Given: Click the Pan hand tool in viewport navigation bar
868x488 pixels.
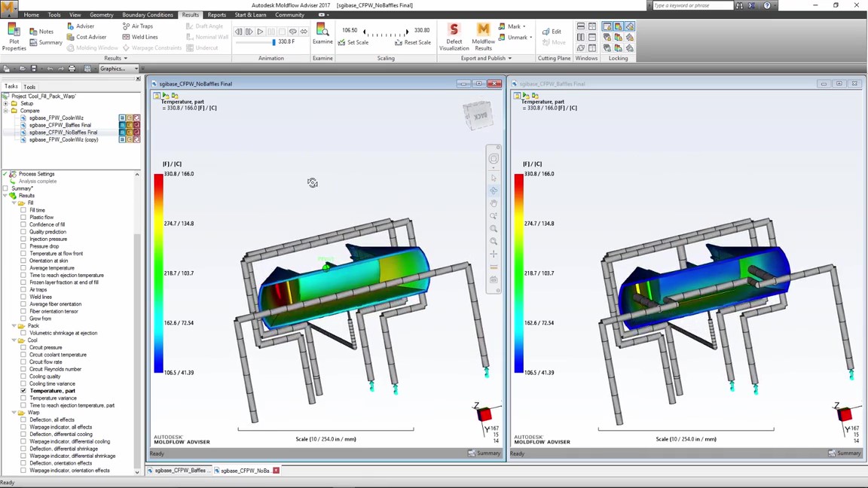Looking at the screenshot, I should pos(494,203).
